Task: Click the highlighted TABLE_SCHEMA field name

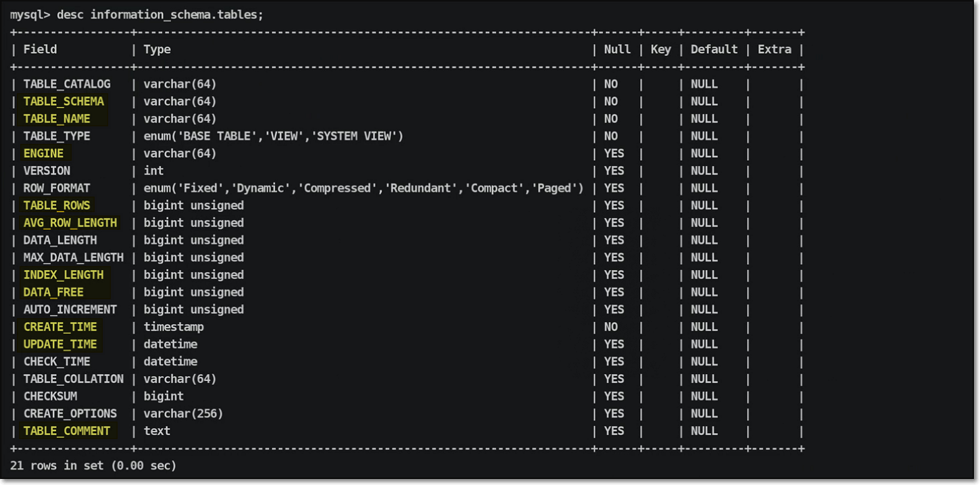Action: [x=64, y=101]
